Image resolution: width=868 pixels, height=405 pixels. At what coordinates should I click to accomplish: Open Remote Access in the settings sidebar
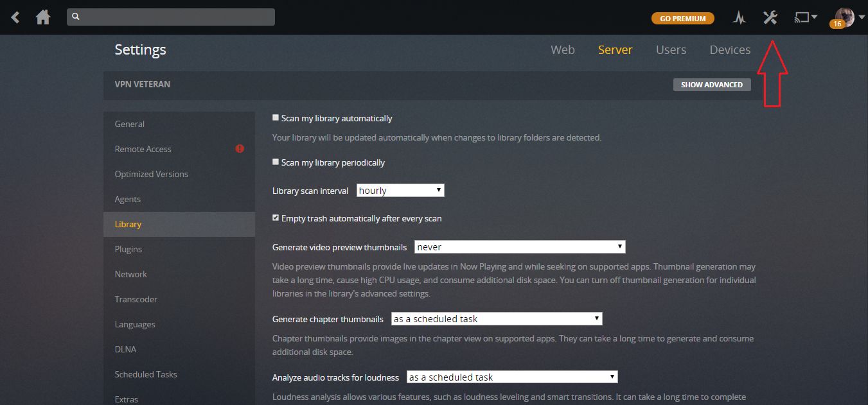point(179,149)
